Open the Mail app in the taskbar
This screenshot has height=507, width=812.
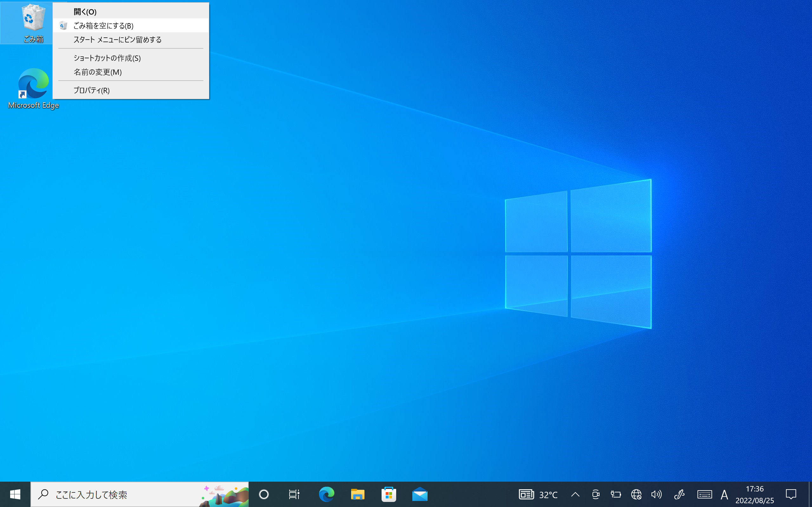(x=420, y=494)
